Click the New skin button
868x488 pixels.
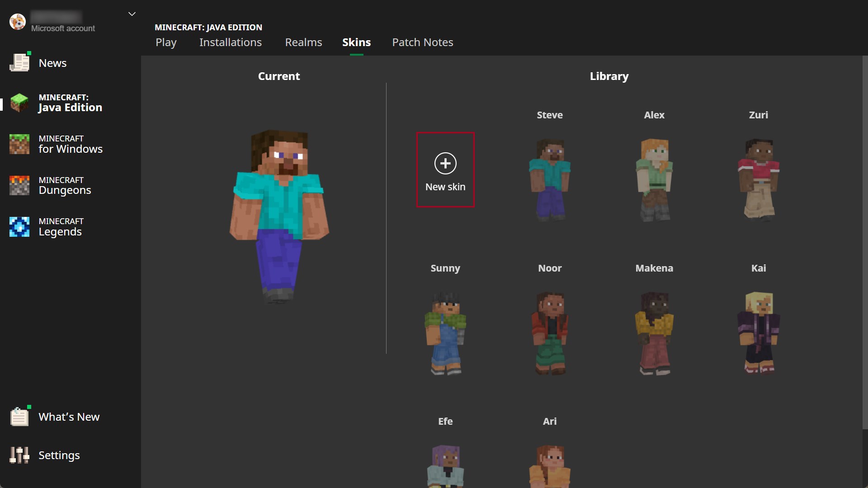click(x=445, y=169)
